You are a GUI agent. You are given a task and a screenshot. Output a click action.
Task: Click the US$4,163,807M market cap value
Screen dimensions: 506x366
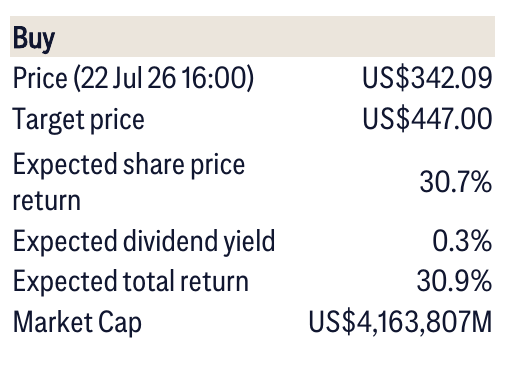point(400,322)
